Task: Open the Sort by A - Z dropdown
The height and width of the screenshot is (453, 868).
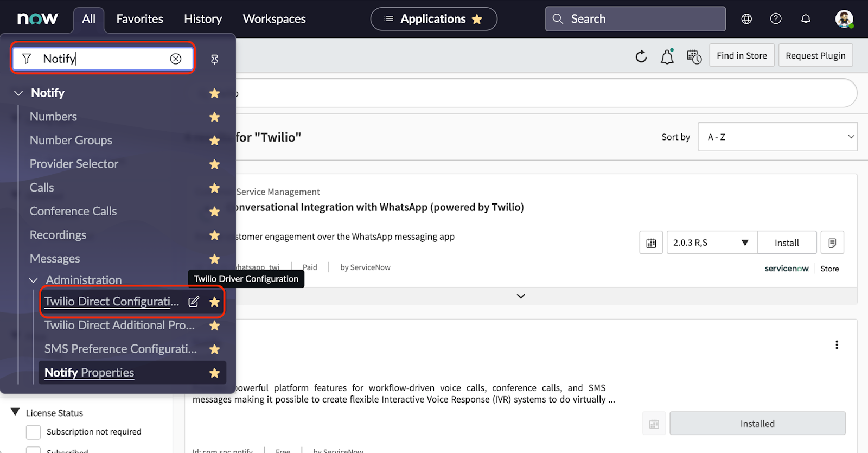Action: pos(777,137)
